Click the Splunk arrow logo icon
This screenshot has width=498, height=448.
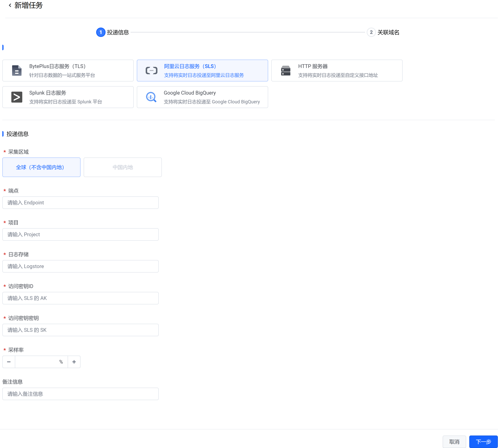click(17, 97)
